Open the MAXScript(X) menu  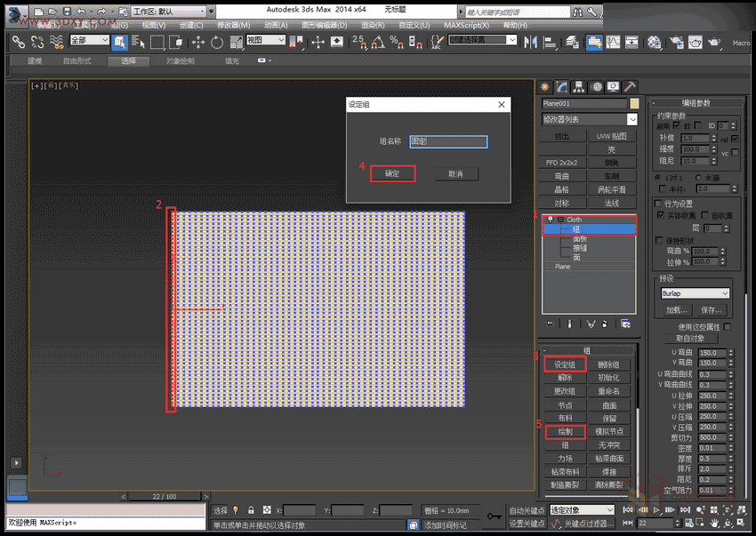coord(467,25)
